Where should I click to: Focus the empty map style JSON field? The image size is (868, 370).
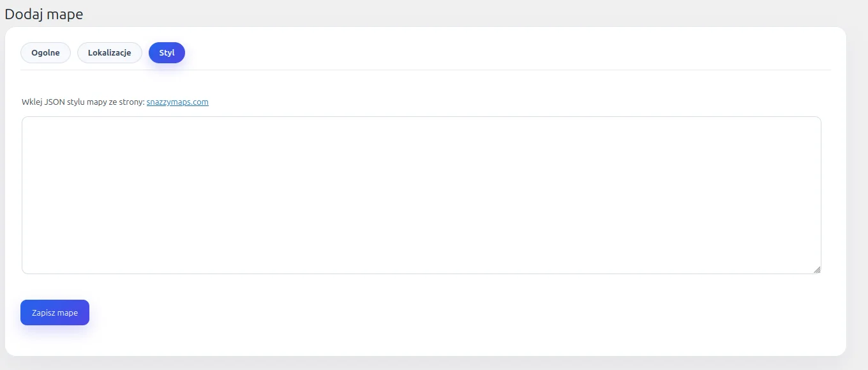tap(421, 195)
